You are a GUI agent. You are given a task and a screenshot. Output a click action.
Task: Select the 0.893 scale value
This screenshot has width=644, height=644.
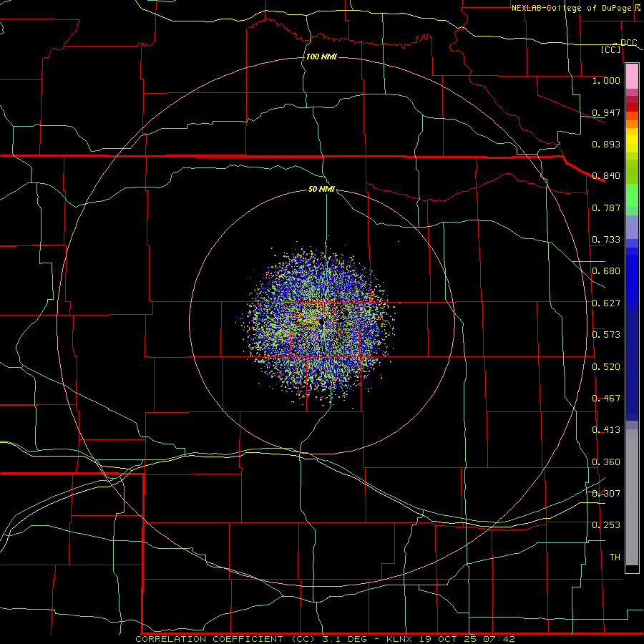point(606,144)
